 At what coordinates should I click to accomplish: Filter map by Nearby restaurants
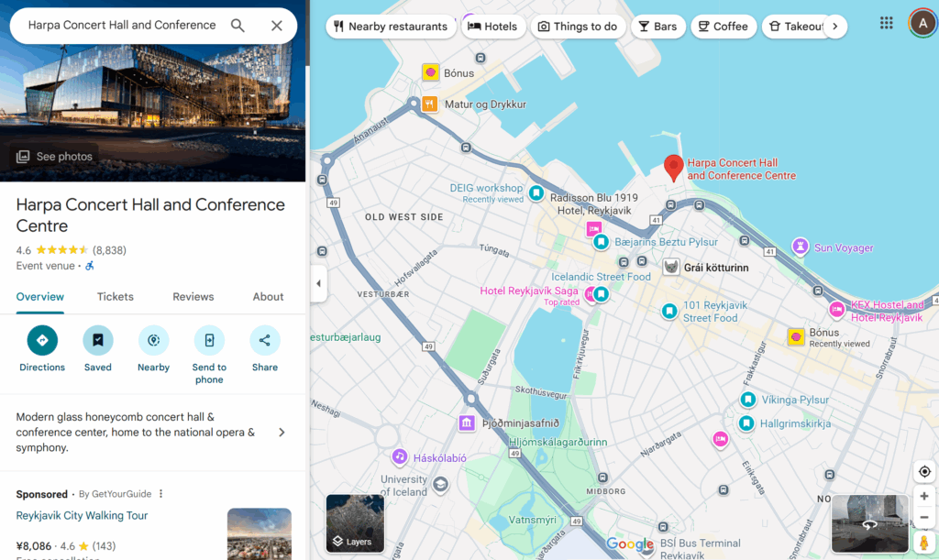click(391, 27)
